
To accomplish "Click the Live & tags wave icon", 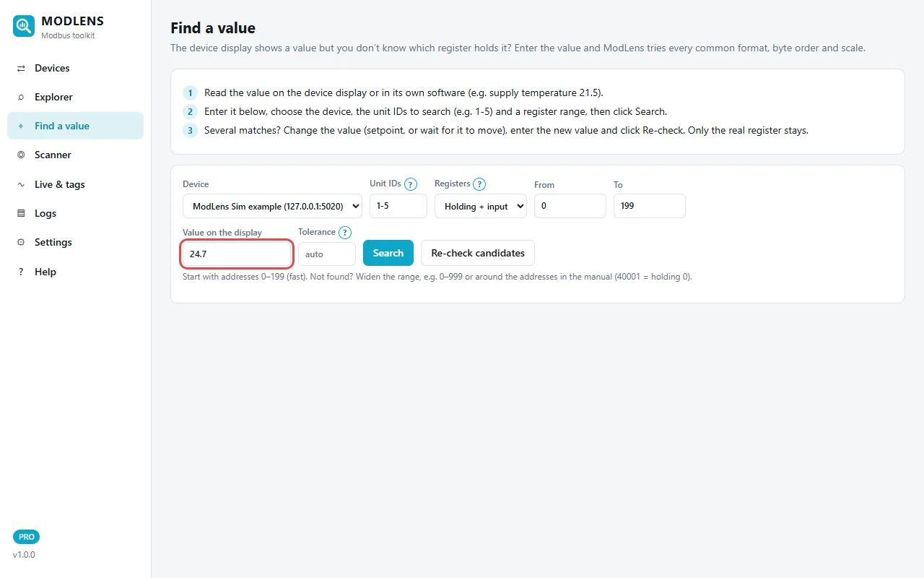I will point(21,184).
